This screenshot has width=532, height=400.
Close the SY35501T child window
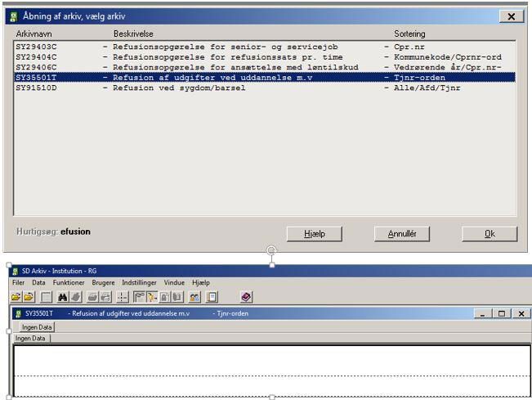(x=521, y=314)
